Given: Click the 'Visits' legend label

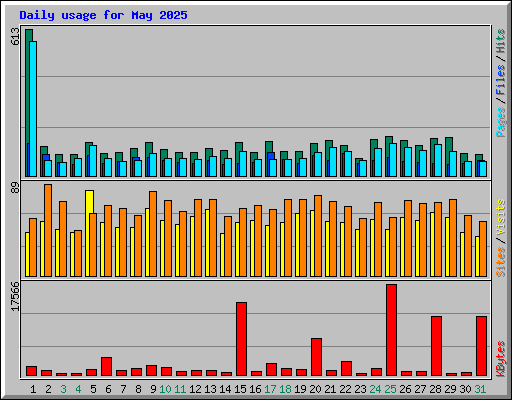Looking at the screenshot, I should (501, 218).
